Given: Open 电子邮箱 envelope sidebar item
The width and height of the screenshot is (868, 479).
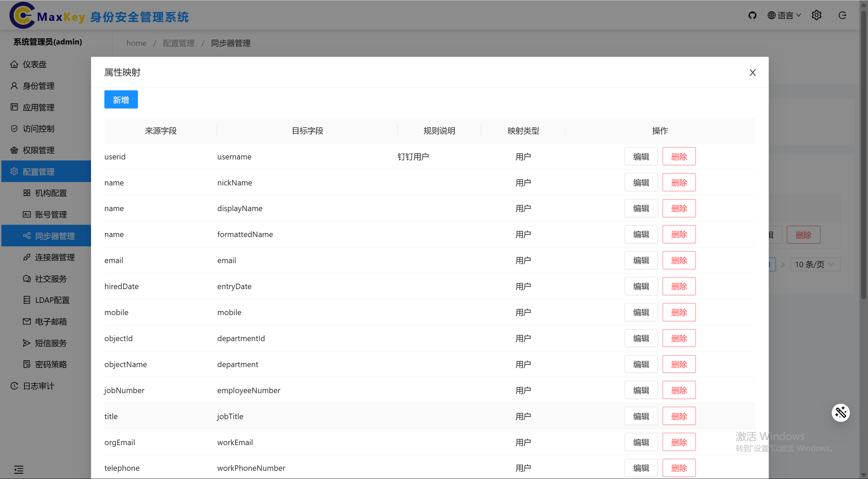Looking at the screenshot, I should point(51,322).
